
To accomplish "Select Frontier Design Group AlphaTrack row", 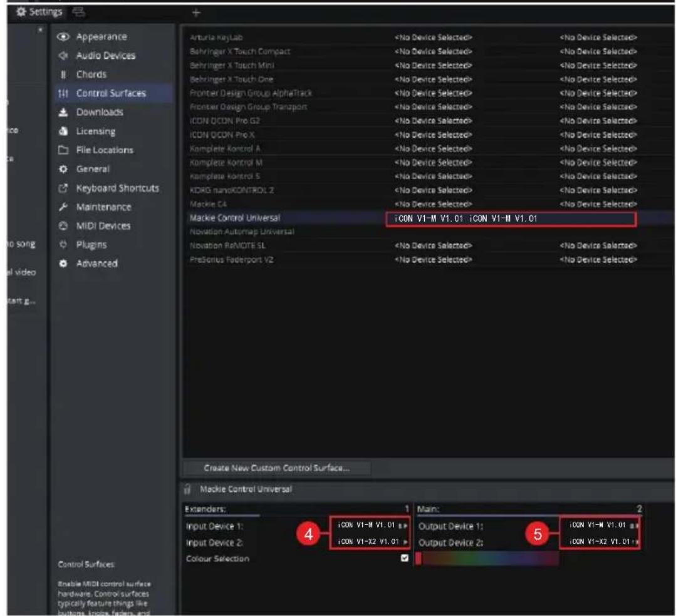I will click(429, 93).
